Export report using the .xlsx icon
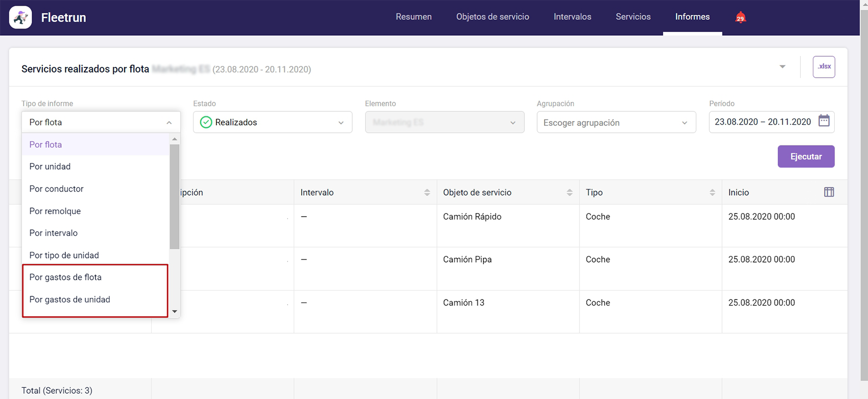868x399 pixels. tap(824, 67)
